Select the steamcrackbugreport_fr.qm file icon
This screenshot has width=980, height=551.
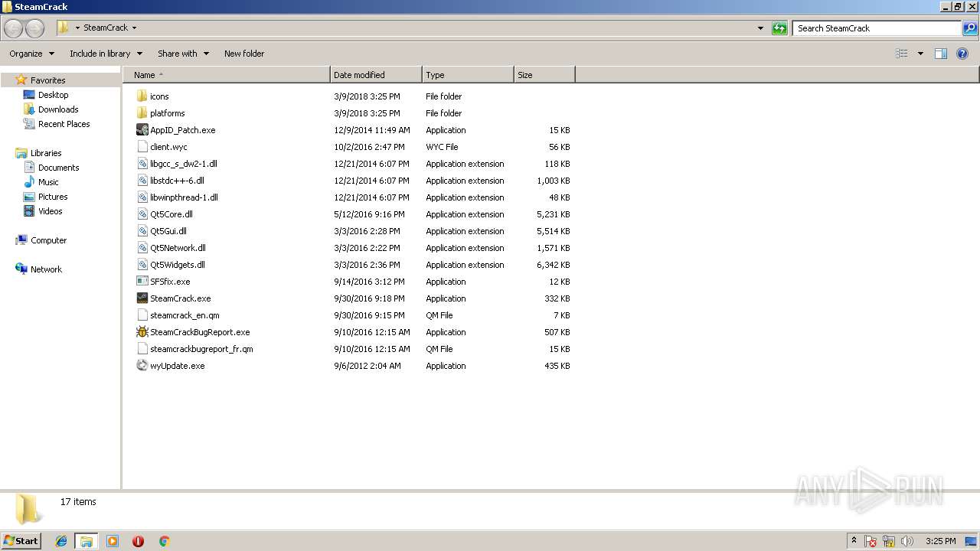click(x=142, y=349)
